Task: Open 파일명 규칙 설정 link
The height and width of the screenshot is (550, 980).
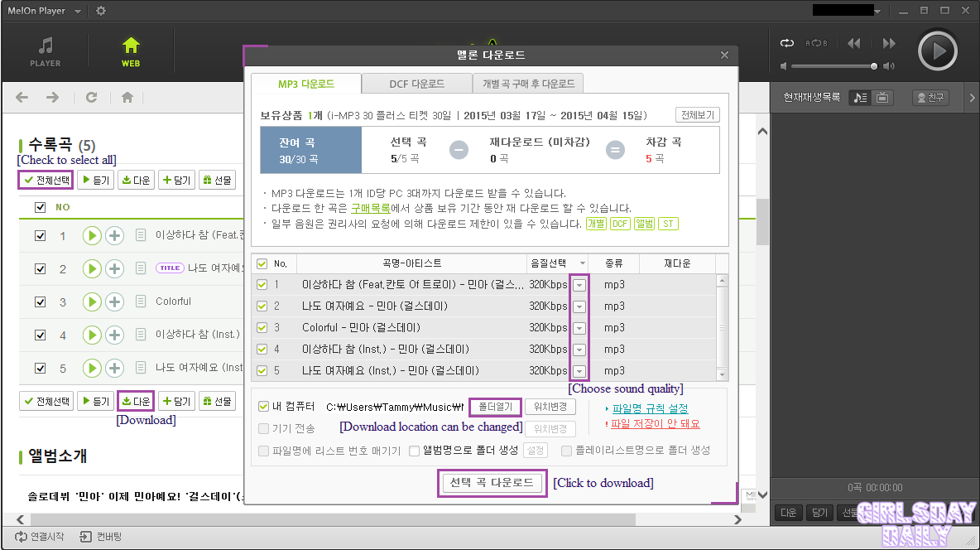Action: click(x=650, y=408)
